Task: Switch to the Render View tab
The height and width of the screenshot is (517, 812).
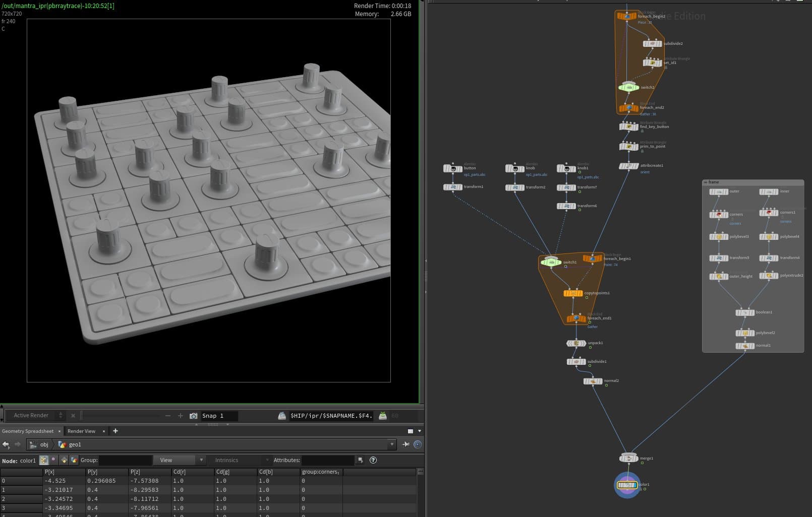Action: [x=81, y=431]
